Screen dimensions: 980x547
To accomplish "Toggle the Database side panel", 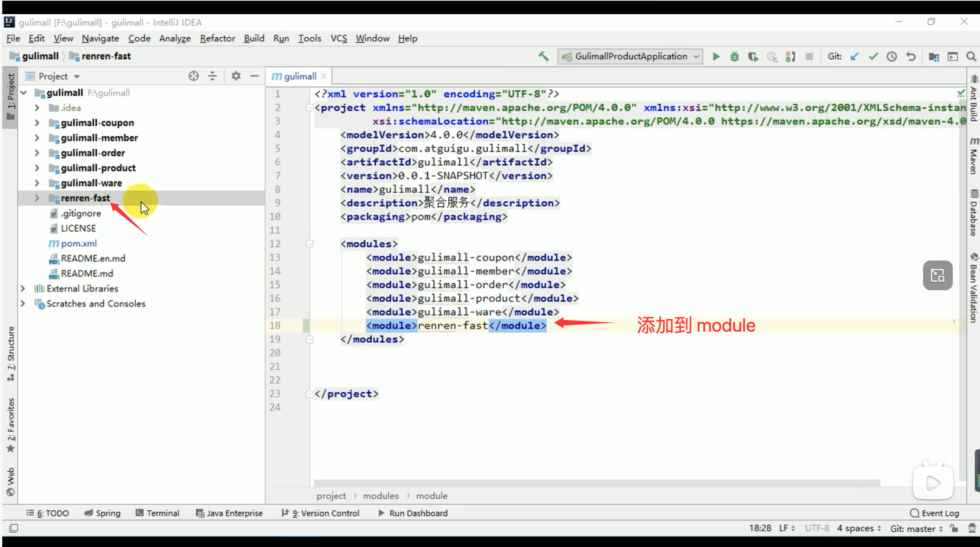I will [x=973, y=213].
